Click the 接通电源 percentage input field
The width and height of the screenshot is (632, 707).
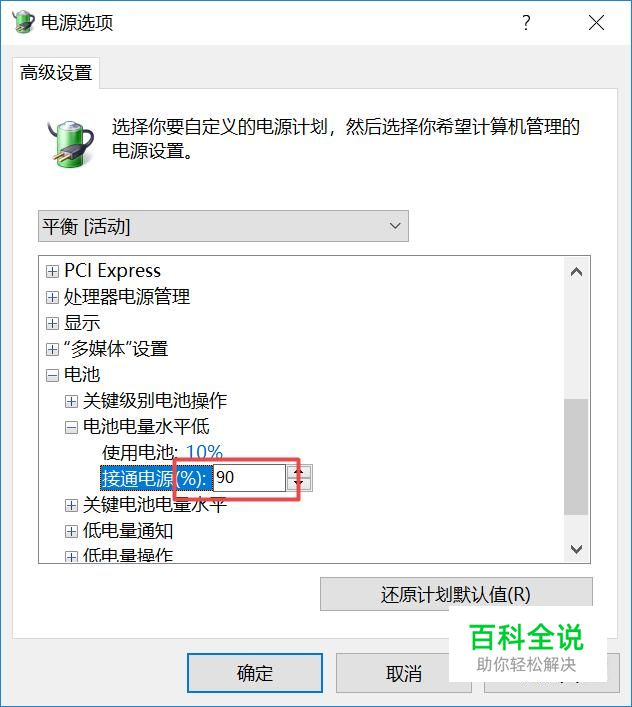pos(249,477)
